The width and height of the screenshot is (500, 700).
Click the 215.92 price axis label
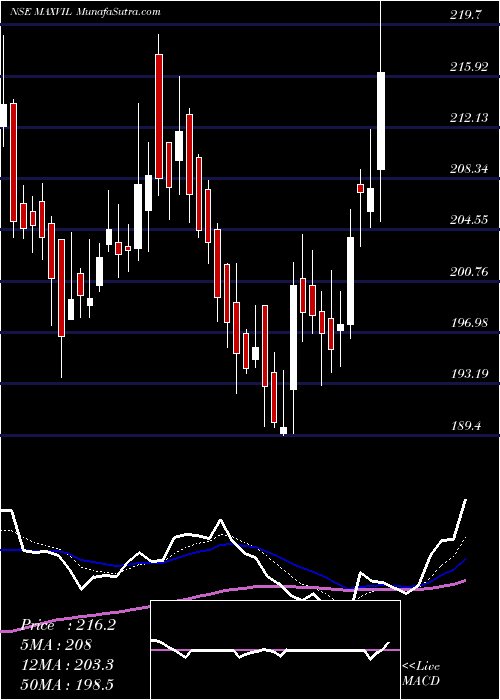pos(469,67)
